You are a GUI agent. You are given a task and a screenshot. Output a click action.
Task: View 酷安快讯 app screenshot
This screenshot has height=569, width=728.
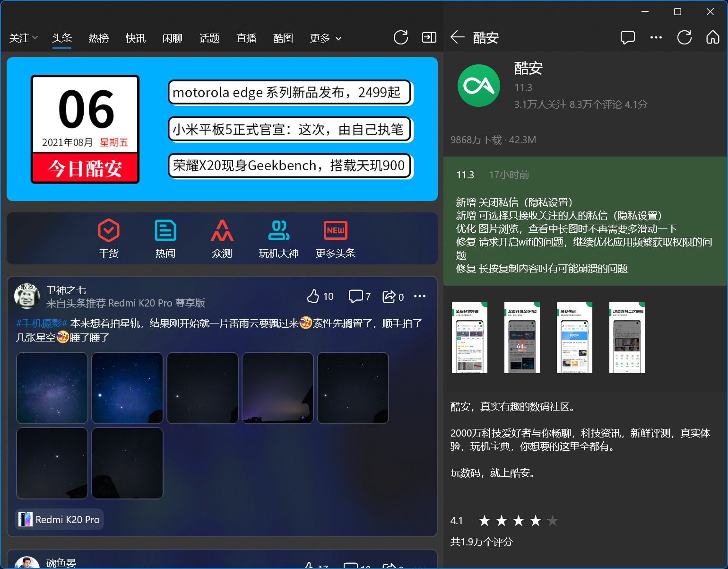coord(574,338)
